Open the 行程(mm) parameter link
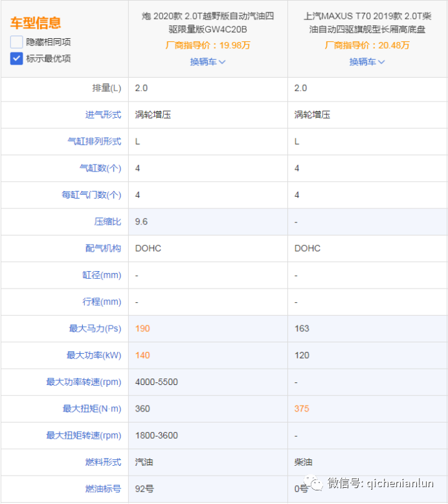The height and width of the screenshot is (504, 448). point(102,302)
